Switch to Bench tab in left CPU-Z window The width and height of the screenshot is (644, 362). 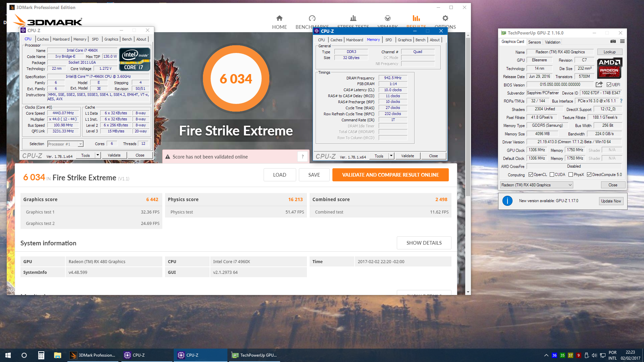point(127,39)
